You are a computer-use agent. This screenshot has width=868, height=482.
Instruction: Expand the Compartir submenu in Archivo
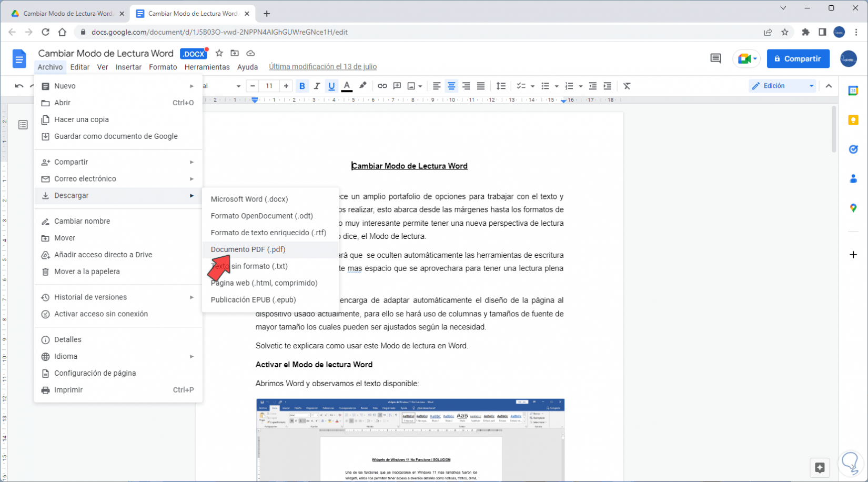[x=118, y=162]
